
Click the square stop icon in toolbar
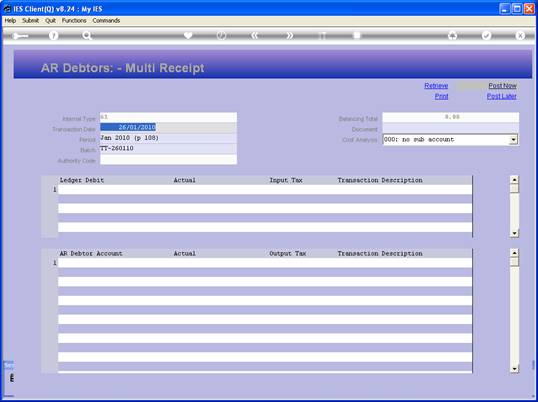coord(357,36)
